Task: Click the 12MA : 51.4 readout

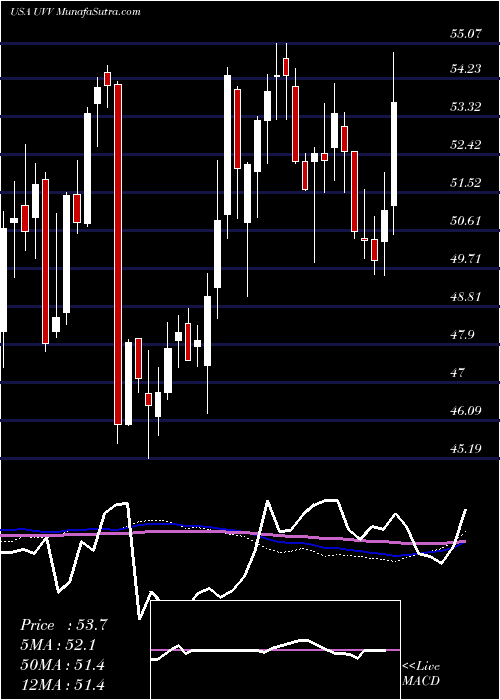Action: pos(62,684)
